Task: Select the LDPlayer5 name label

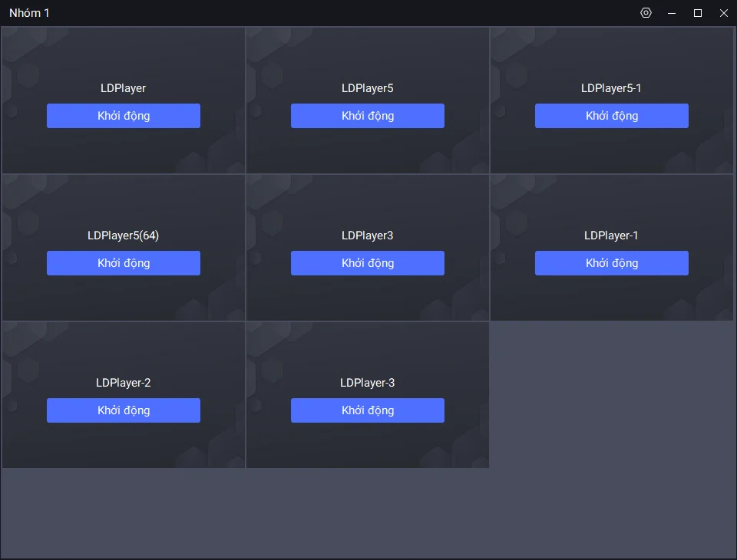Action: [x=368, y=88]
